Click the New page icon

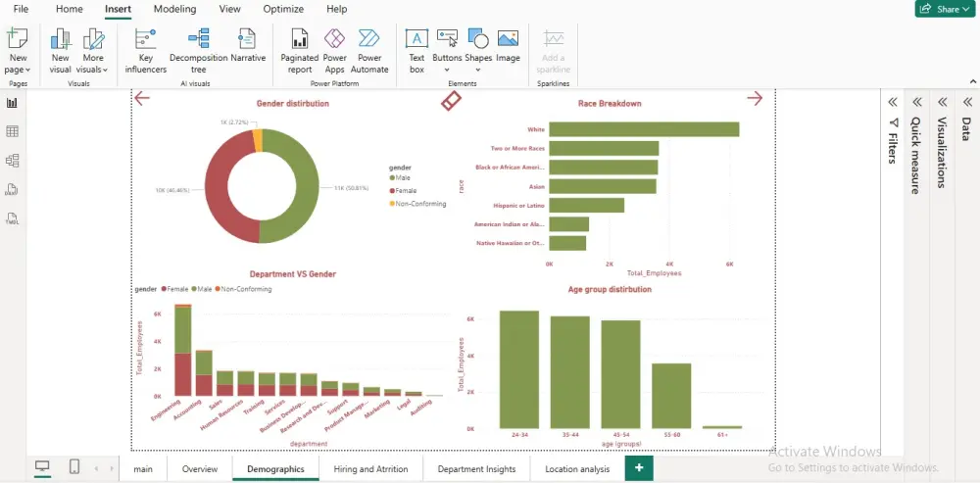pyautogui.click(x=18, y=39)
